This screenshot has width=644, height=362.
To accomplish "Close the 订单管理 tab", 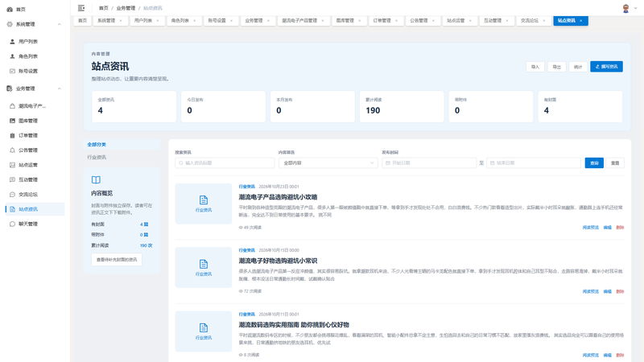I will click(396, 21).
